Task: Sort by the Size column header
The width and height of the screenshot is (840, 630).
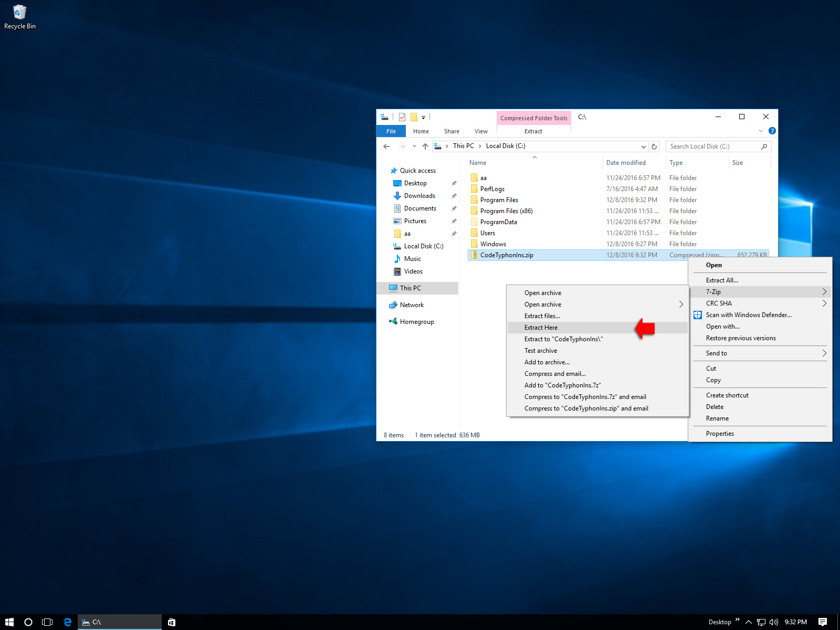Action: coord(750,163)
